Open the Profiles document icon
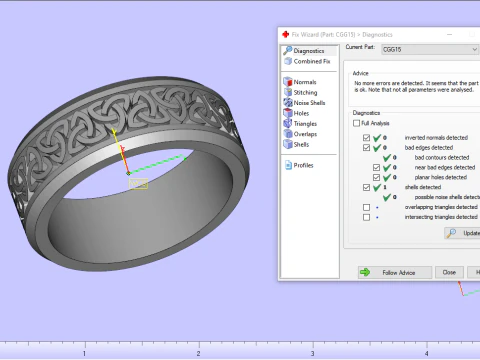Screen dimensions: 480x360 click(x=288, y=165)
